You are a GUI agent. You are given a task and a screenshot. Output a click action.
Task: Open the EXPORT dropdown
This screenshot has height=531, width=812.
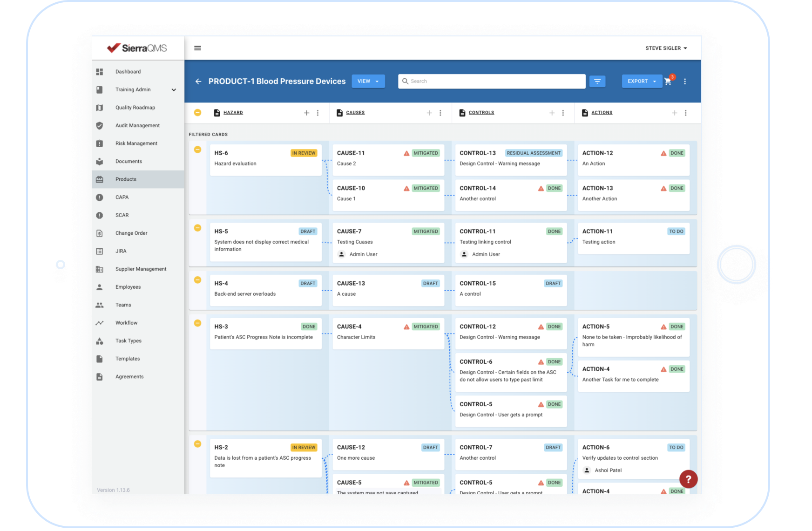(x=642, y=81)
